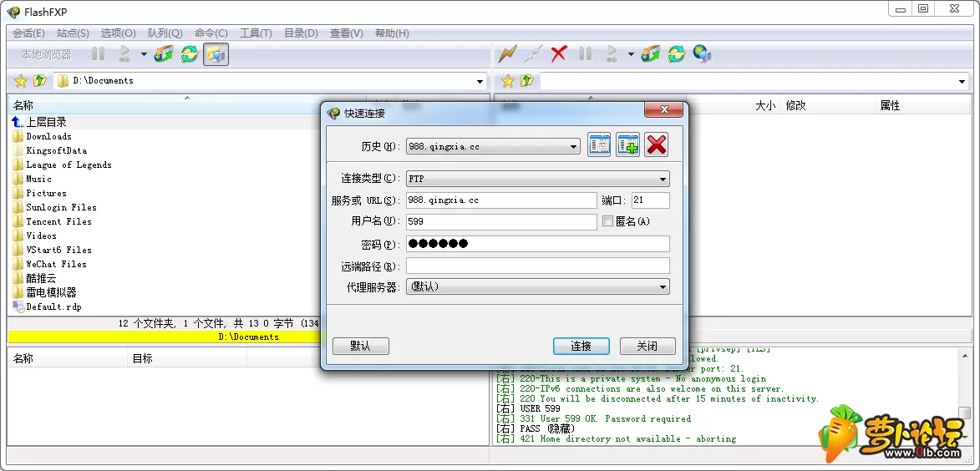Open the 帮助(H) menu
The width and height of the screenshot is (980, 471).
(x=392, y=33)
